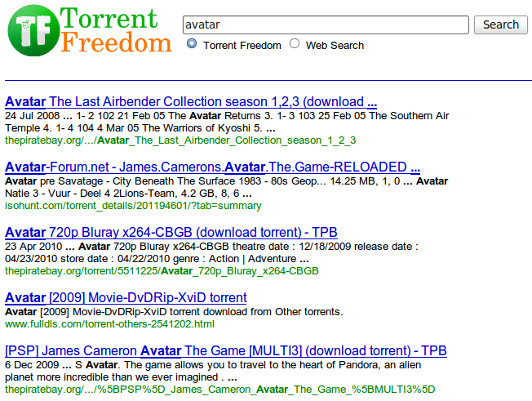This screenshot has height=401, width=532.
Task: Click the '23 Apr 2010' snippet text
Action: coord(33,247)
